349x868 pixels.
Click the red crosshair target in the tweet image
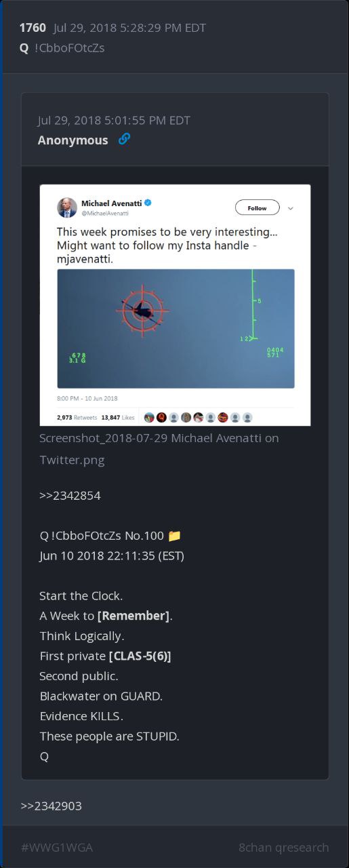(142, 310)
